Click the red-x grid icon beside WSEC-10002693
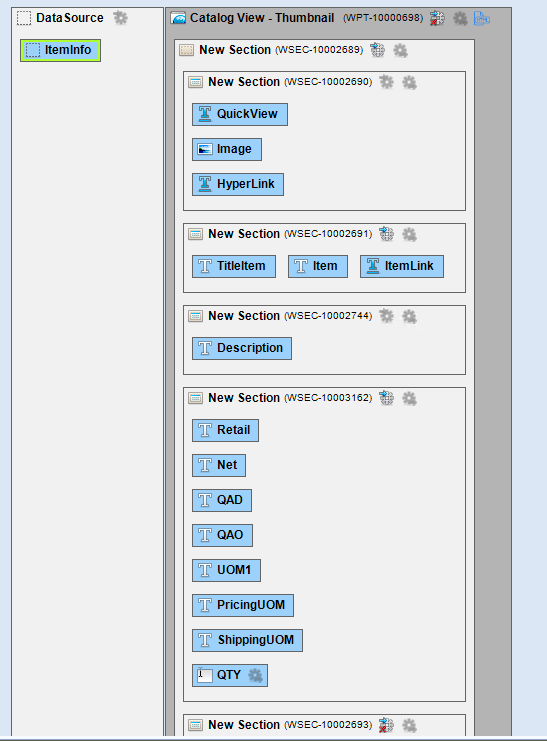547x741 pixels. (x=386, y=725)
